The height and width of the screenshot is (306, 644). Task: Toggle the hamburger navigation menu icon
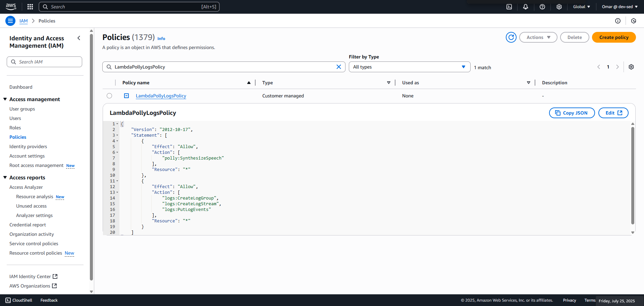(x=10, y=21)
